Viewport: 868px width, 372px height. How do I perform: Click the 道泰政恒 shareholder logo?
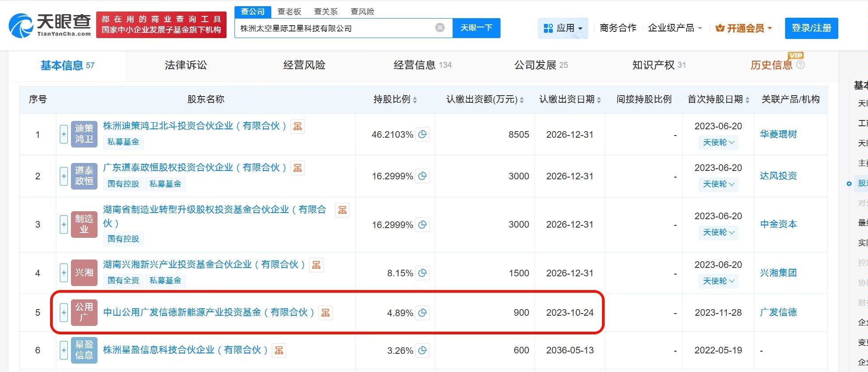pyautogui.click(x=84, y=176)
